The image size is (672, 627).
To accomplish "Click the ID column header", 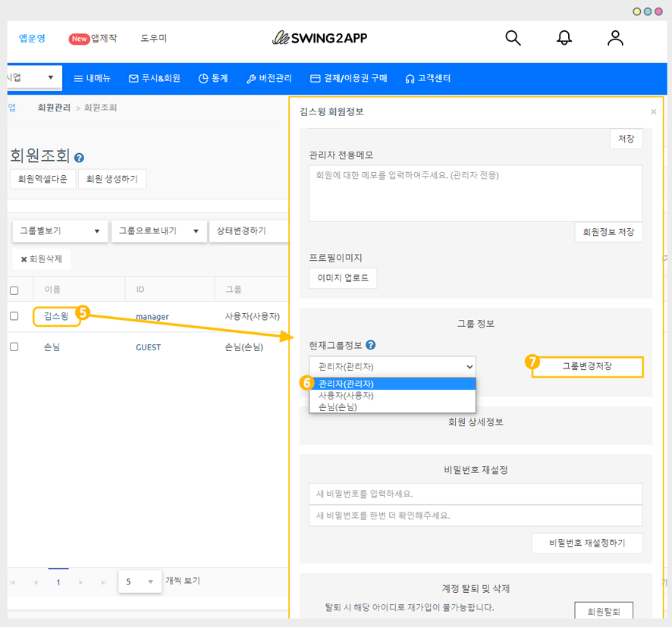I will (x=140, y=290).
